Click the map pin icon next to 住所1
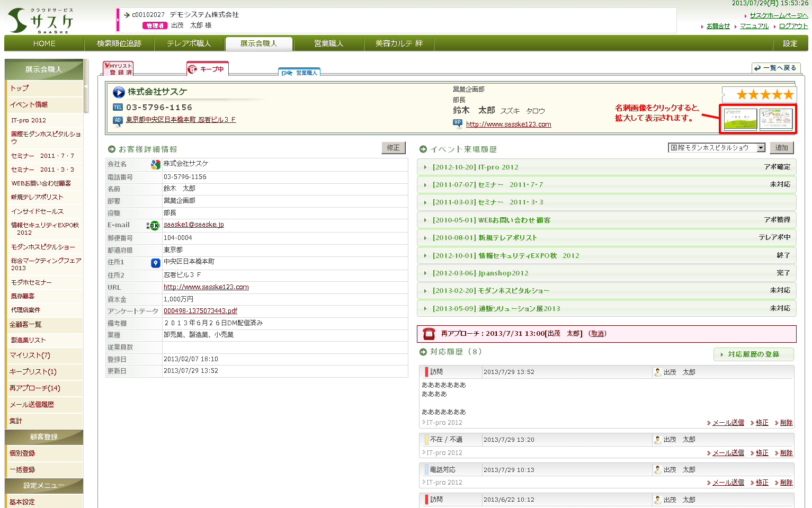Image resolution: width=812 pixels, height=508 pixels. pos(155,263)
